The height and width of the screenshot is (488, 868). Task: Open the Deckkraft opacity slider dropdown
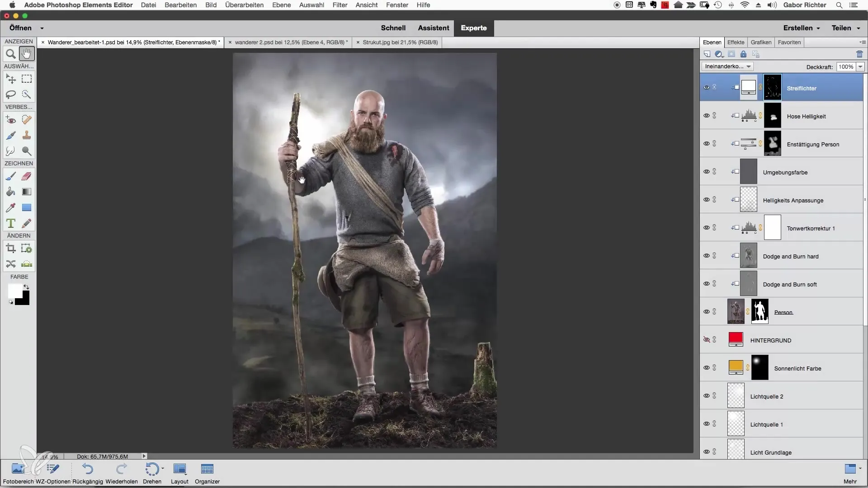[860, 66]
